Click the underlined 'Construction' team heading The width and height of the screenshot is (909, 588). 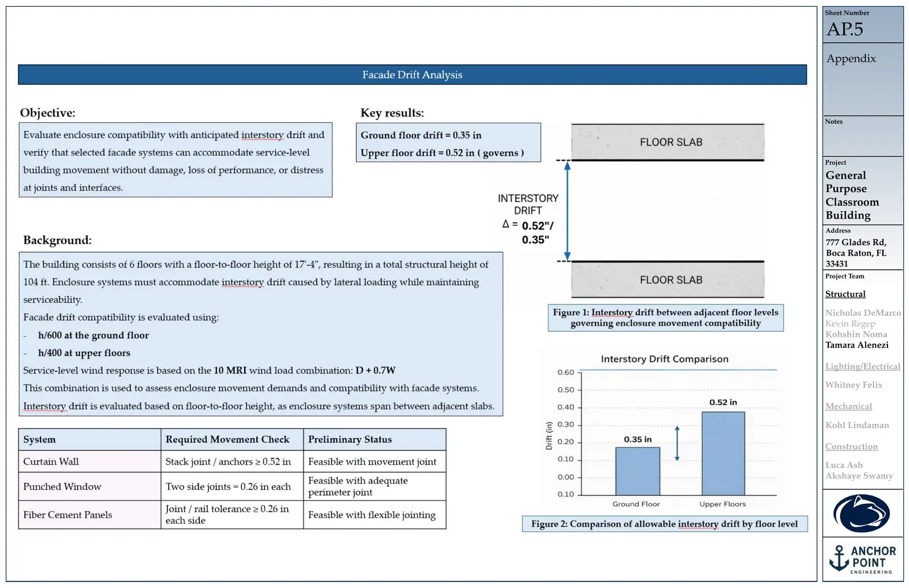(852, 447)
